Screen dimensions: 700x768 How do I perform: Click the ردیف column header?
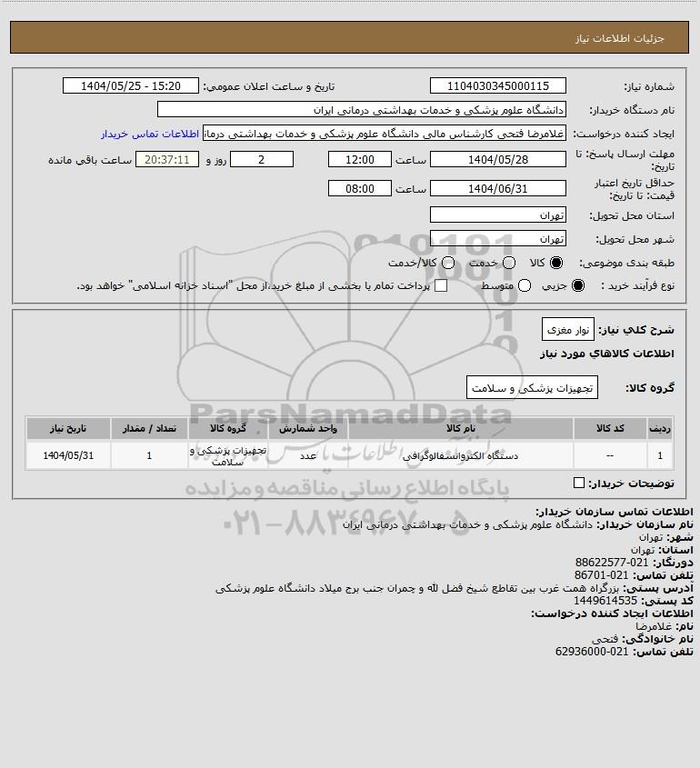point(660,428)
